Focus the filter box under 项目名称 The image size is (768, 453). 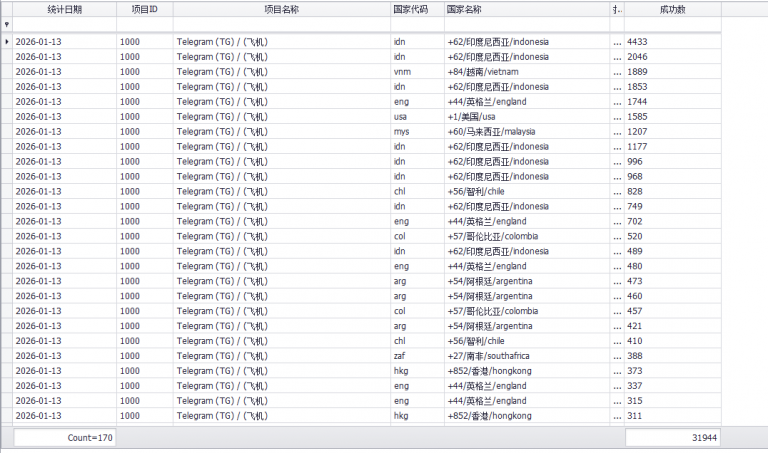pyautogui.click(x=282, y=24)
